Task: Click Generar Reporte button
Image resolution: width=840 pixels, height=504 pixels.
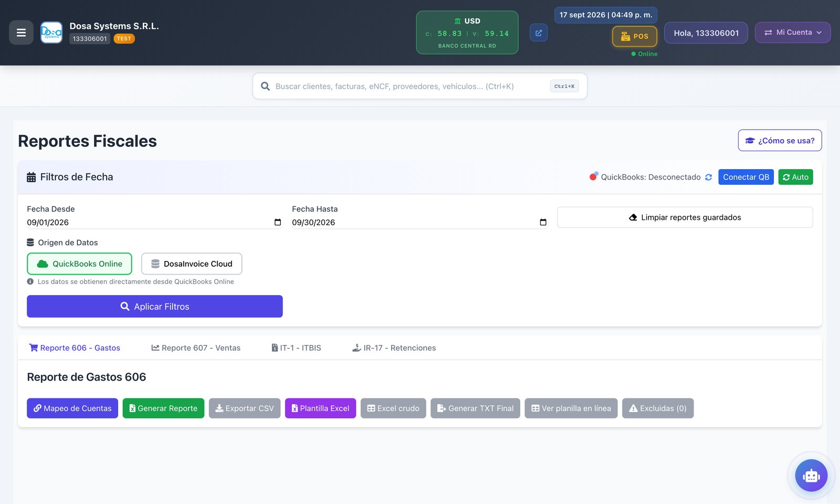Action: click(x=163, y=408)
